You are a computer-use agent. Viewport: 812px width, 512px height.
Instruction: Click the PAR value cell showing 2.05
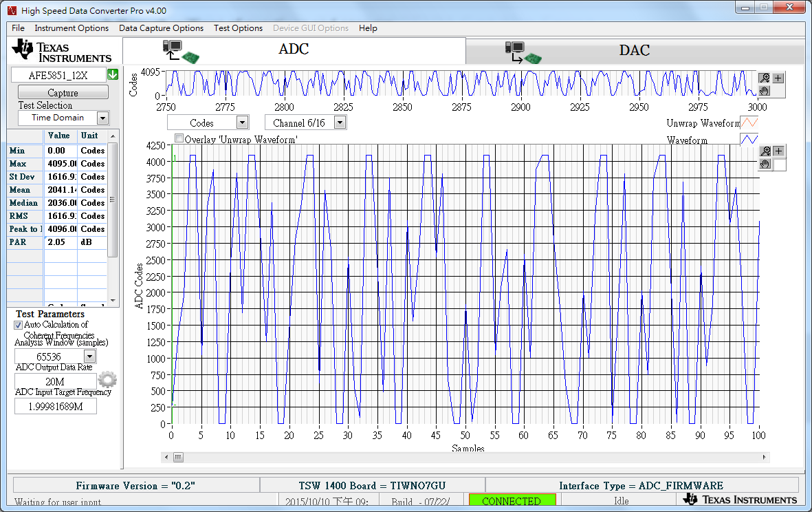tap(61, 242)
